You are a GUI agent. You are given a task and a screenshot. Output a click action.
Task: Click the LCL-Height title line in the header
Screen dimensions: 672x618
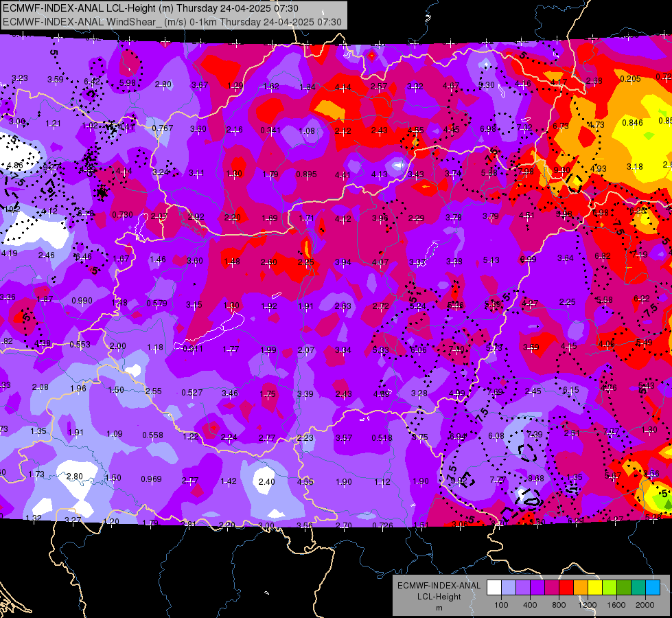(150, 8)
